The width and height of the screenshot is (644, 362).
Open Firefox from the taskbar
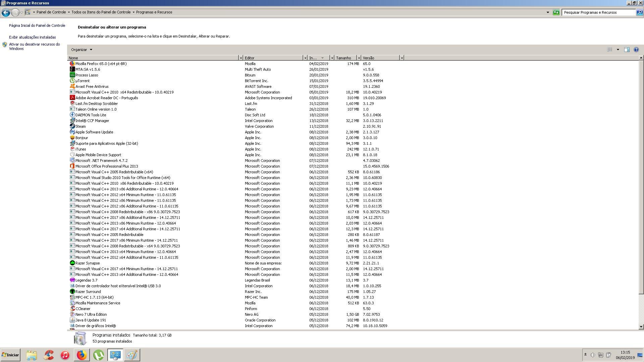click(82, 355)
